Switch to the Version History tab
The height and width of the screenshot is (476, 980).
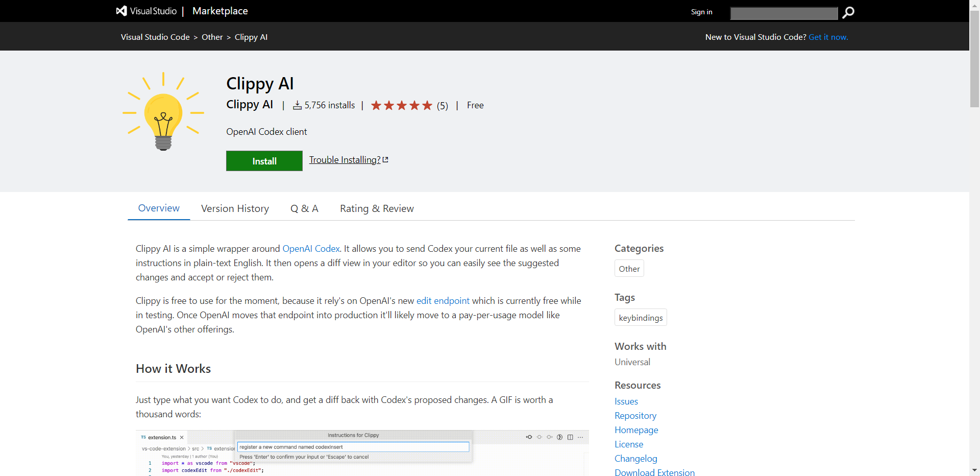(x=235, y=208)
